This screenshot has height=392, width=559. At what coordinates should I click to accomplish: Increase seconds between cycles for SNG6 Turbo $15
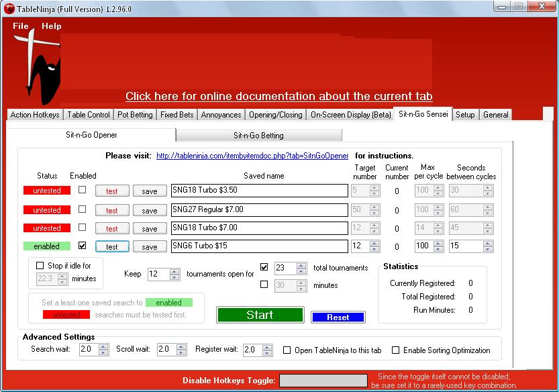click(488, 243)
